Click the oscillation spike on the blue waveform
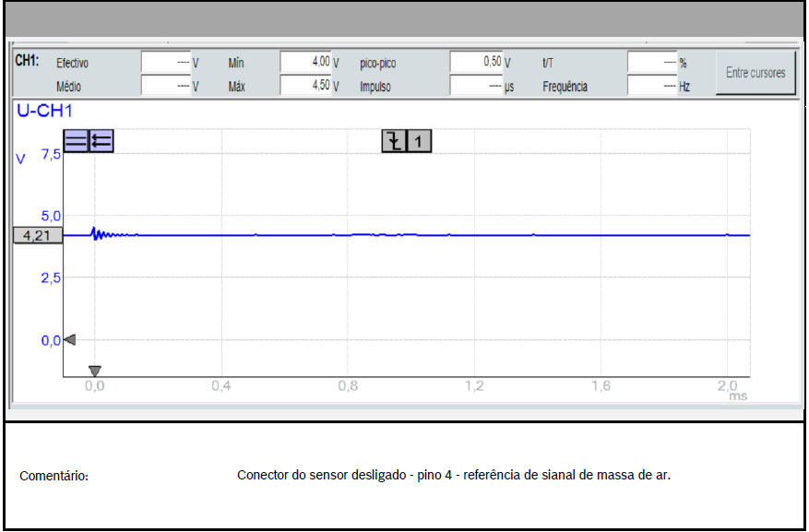Image resolution: width=809 pixels, height=532 pixels. coord(94,232)
